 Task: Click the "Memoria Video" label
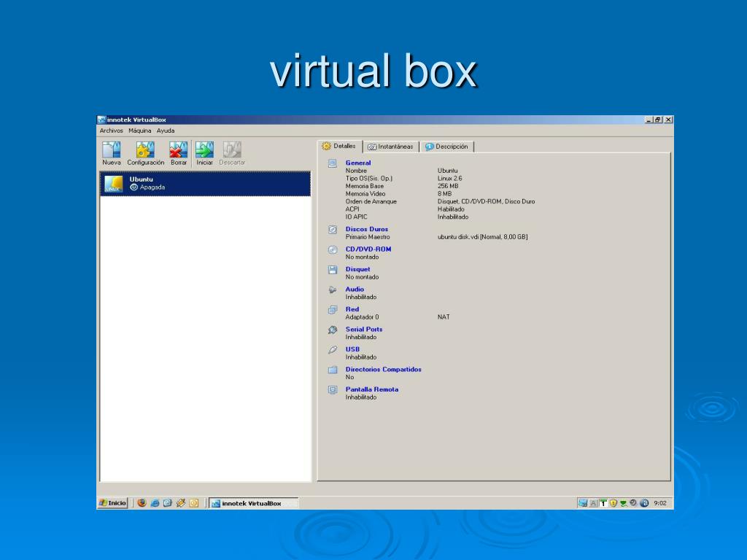click(x=365, y=194)
